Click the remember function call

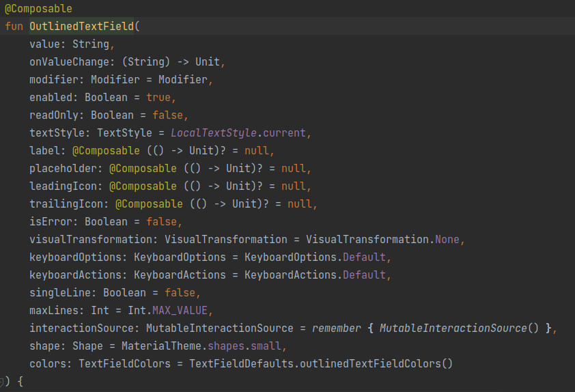tap(336, 328)
